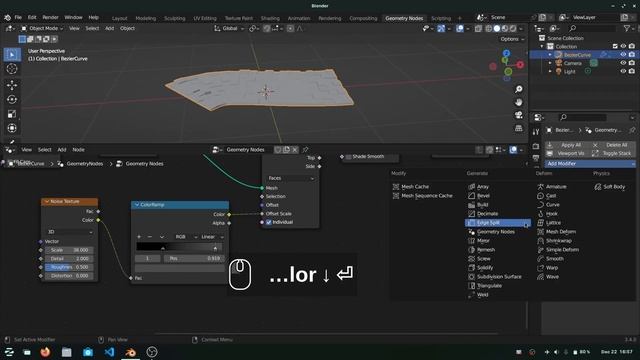Adjust the Noise Texture Scale slider
Viewport: 640px width, 360px height.
69,250
